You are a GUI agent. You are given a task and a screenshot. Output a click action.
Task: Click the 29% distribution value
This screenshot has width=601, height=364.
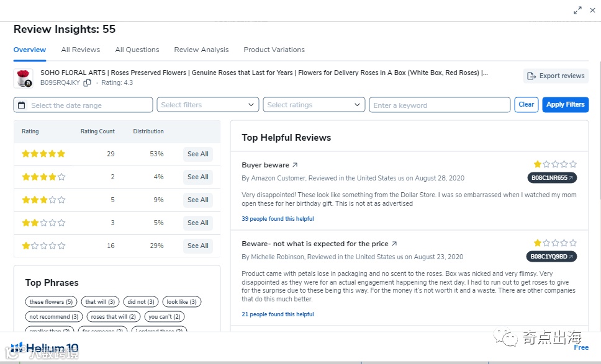pyautogui.click(x=156, y=246)
